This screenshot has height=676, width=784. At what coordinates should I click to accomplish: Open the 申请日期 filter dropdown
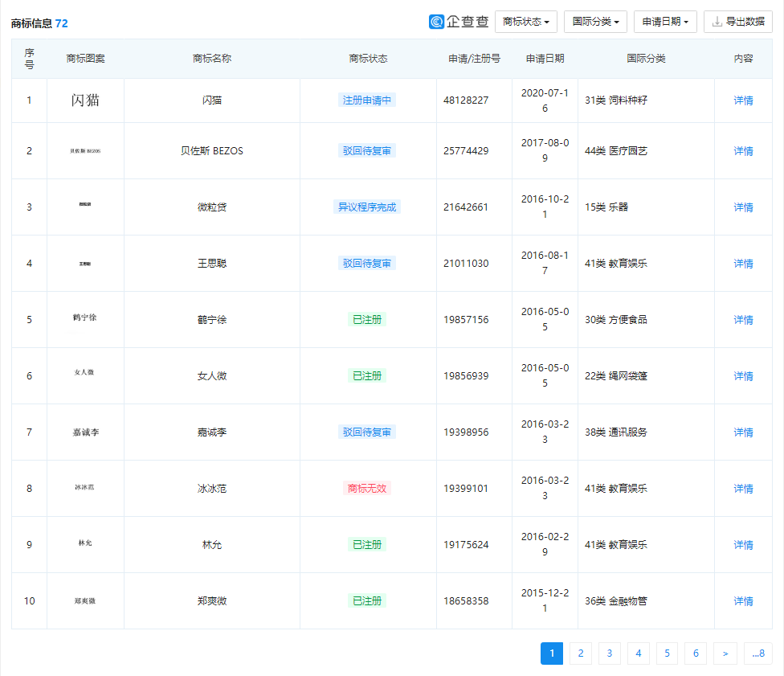pyautogui.click(x=665, y=22)
